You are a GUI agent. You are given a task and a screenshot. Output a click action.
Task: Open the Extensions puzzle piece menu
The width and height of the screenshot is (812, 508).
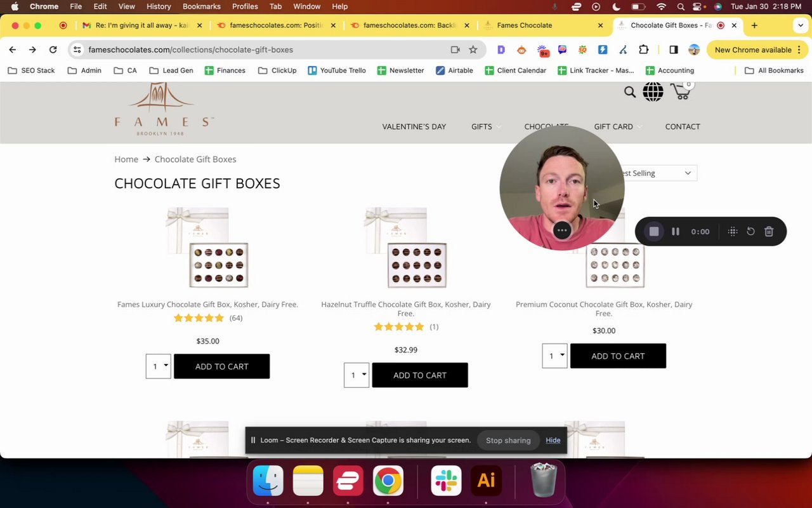tap(644, 50)
